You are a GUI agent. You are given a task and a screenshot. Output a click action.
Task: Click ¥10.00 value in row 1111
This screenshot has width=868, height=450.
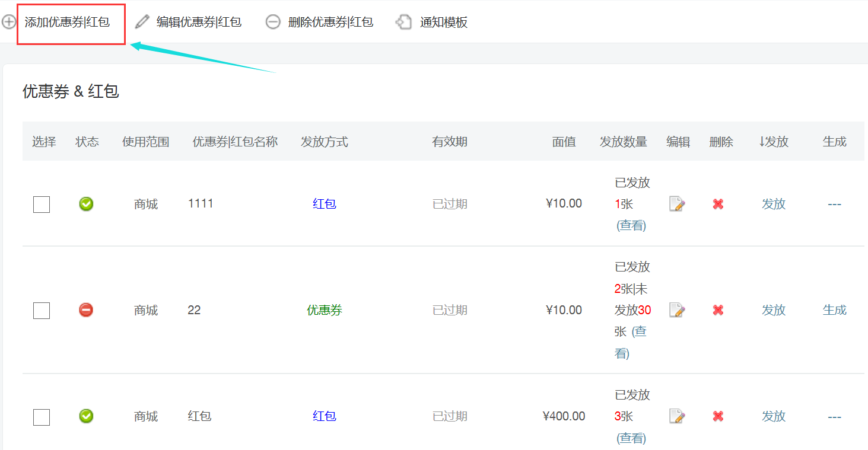[564, 203]
